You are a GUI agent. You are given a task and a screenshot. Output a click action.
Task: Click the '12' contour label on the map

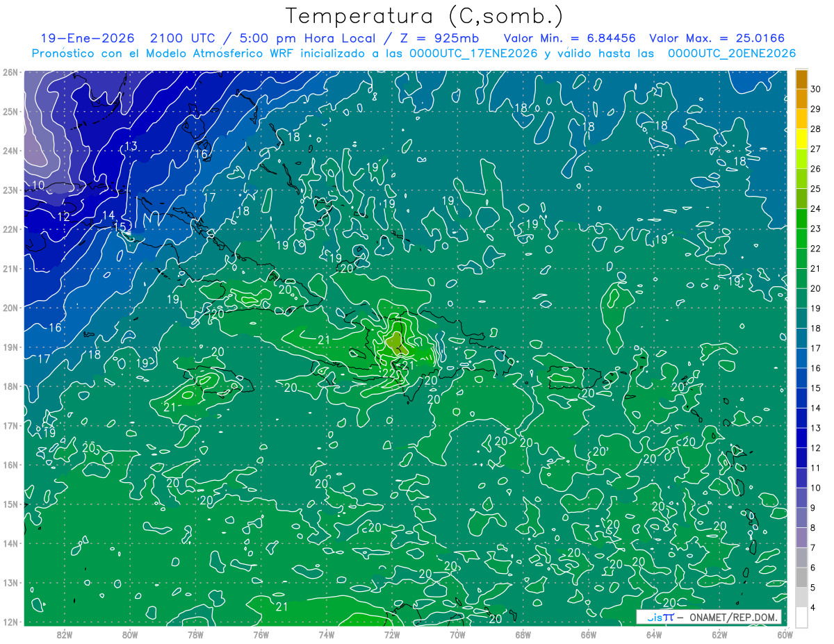(x=63, y=217)
